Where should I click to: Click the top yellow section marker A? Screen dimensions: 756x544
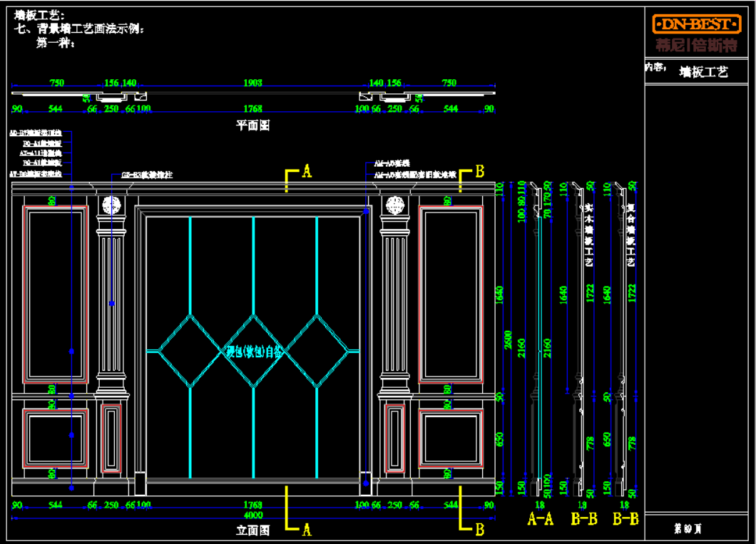(x=307, y=171)
